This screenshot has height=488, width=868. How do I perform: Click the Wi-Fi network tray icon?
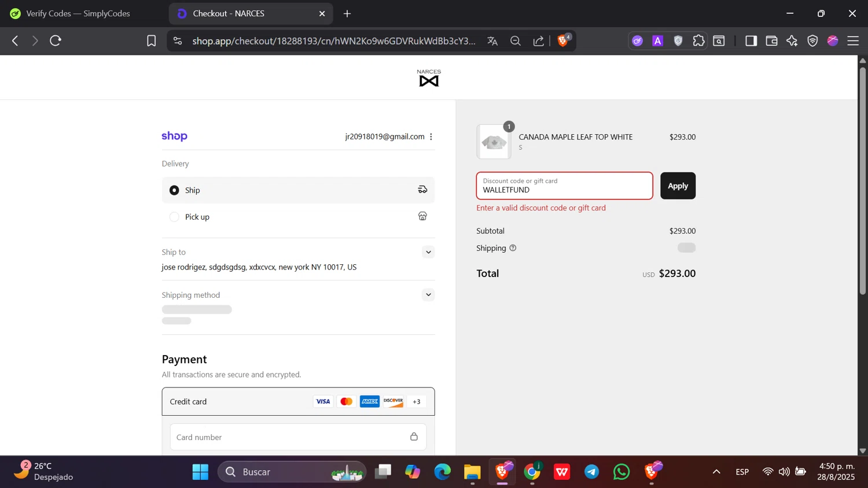(768, 472)
